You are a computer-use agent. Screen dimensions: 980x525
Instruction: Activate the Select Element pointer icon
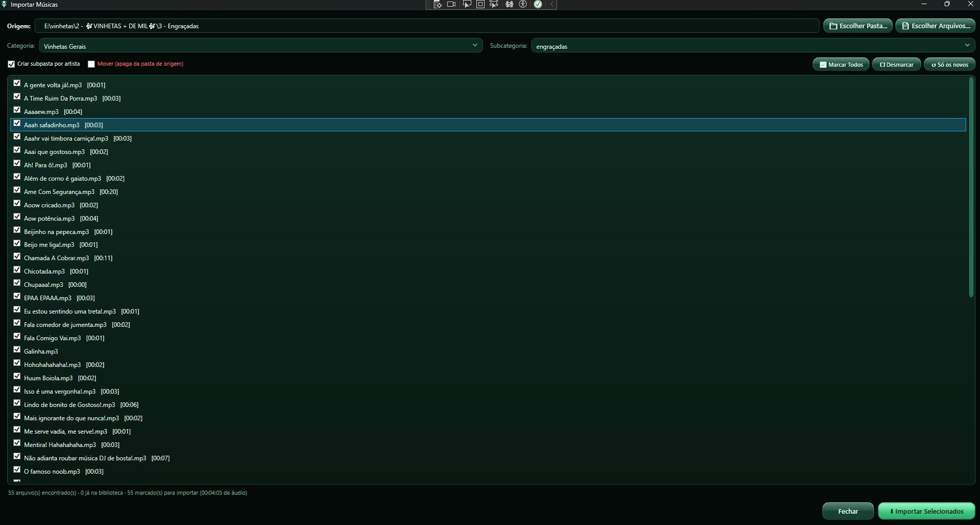pos(467,4)
